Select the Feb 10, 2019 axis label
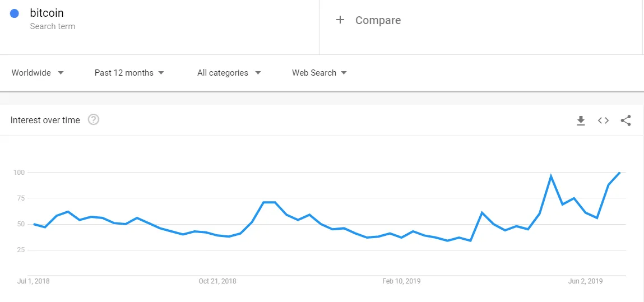This screenshot has width=644, height=302. (x=401, y=281)
